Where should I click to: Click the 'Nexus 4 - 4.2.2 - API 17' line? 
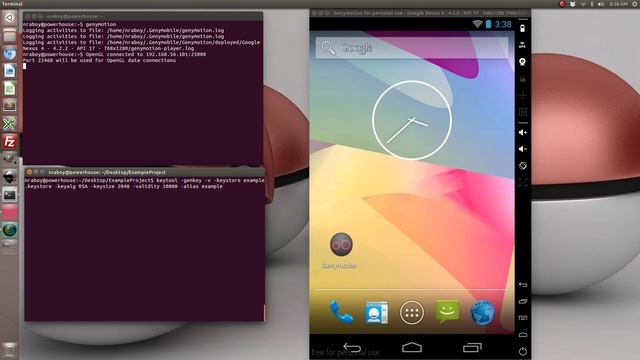109,48
